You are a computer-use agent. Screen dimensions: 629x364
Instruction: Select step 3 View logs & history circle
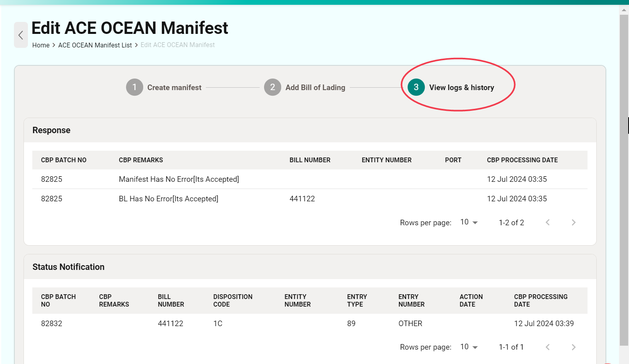coord(416,87)
